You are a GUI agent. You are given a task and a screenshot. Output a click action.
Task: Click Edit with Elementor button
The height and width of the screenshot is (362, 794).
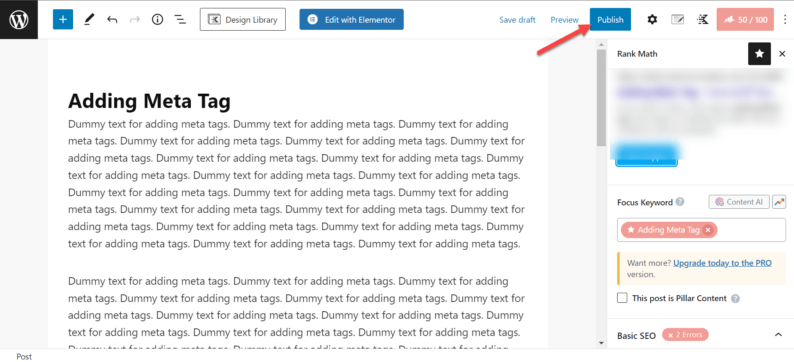click(351, 20)
